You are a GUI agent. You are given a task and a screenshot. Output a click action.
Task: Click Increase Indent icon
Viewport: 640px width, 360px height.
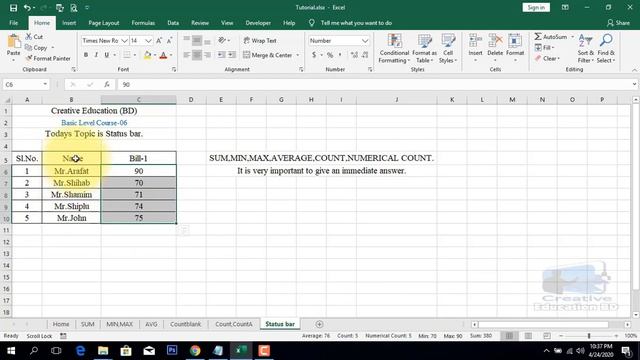click(x=231, y=55)
